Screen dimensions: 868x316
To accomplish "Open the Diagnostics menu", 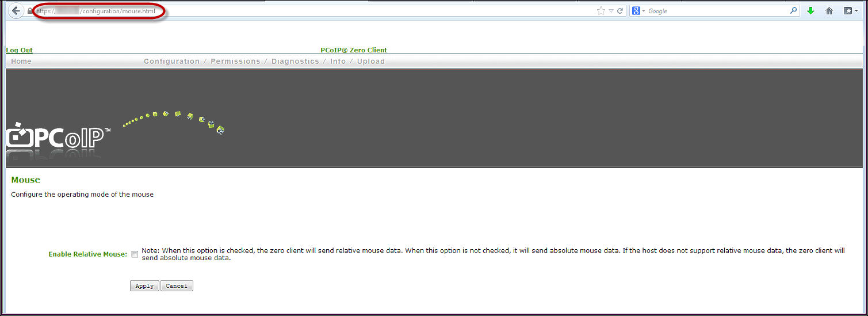I will click(x=295, y=61).
